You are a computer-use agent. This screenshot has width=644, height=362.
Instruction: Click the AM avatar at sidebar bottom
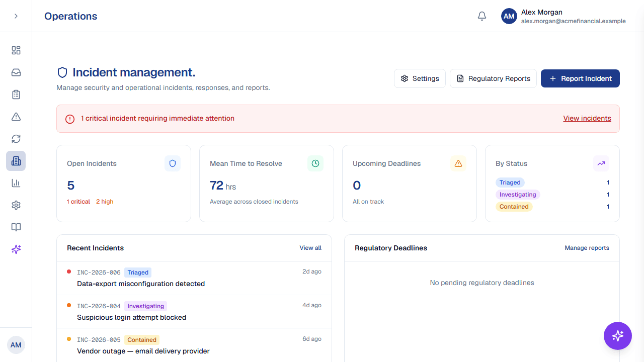[x=16, y=345]
